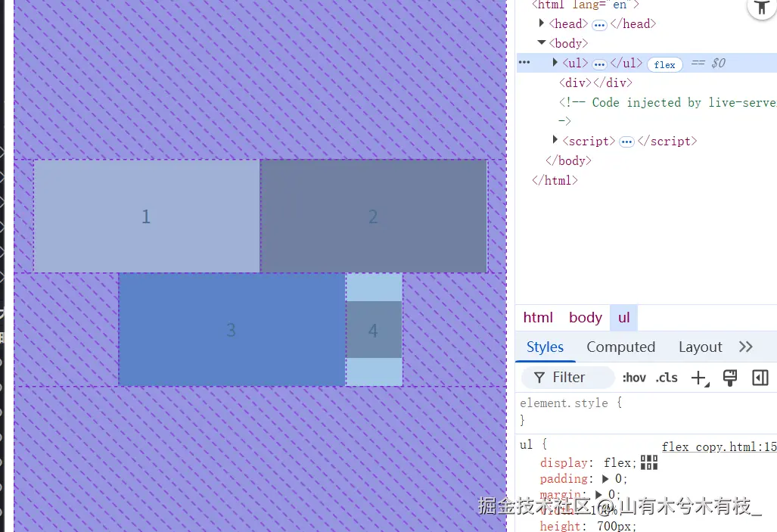
Task: Expand the margin shorthand triangle
Action: point(598,494)
